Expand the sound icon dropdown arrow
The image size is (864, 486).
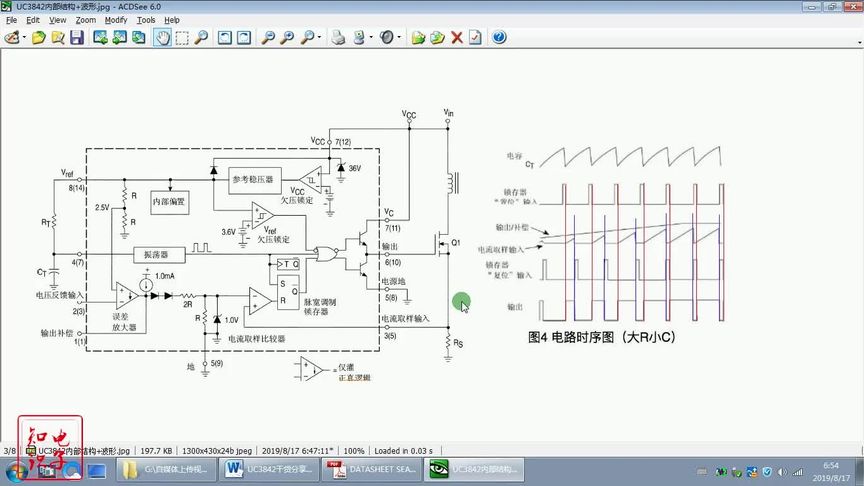399,37
